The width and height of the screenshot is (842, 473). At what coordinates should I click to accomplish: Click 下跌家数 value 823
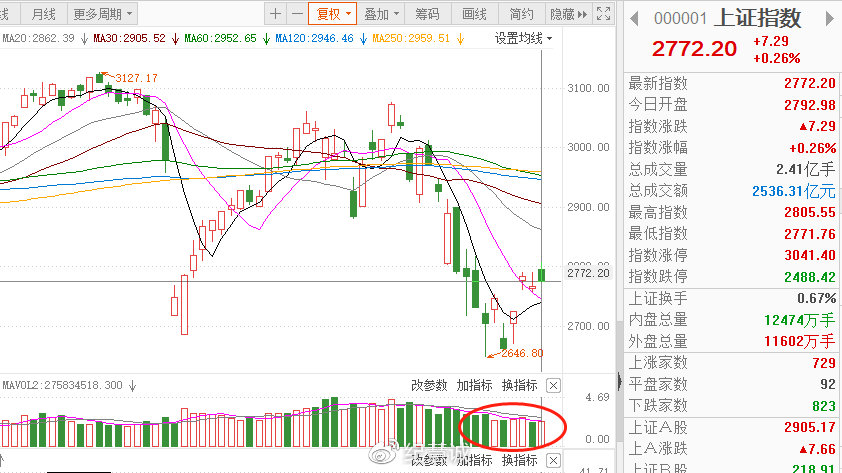[x=824, y=406]
